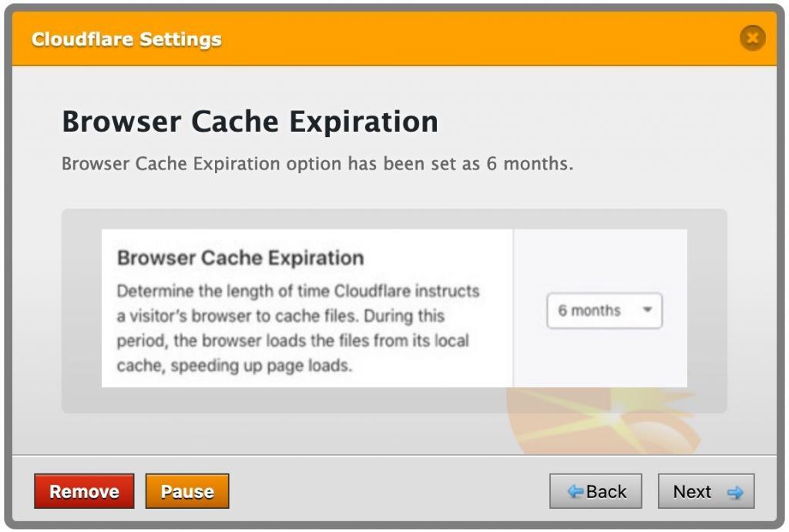Go Back to the previous step
The width and height of the screenshot is (789, 532).
pos(596,491)
